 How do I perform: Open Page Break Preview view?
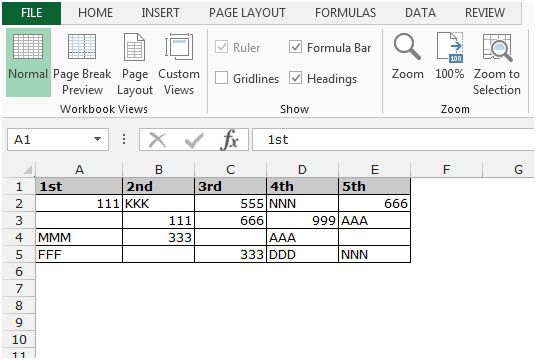[82, 64]
